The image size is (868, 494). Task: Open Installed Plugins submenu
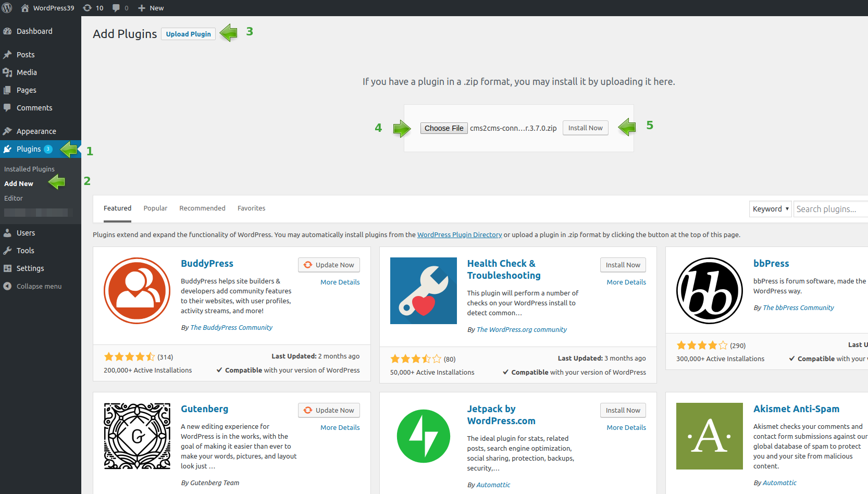click(x=29, y=169)
